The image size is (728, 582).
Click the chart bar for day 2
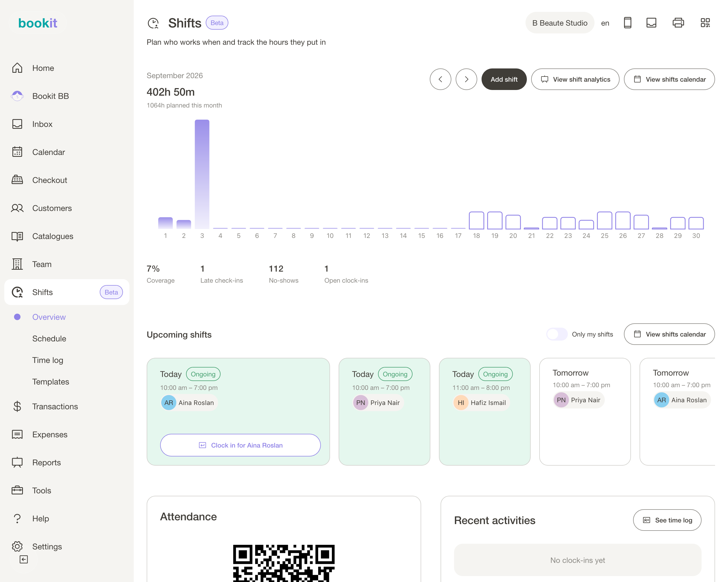coord(184,224)
